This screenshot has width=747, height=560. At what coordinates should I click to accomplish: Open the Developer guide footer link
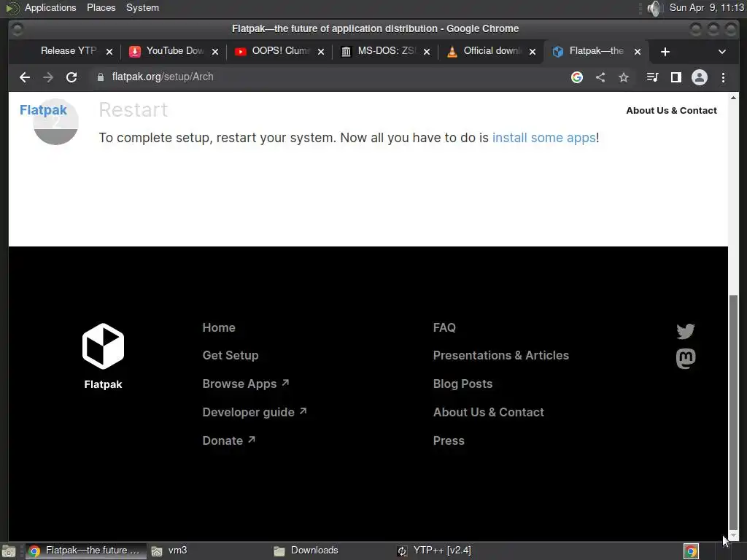255,412
